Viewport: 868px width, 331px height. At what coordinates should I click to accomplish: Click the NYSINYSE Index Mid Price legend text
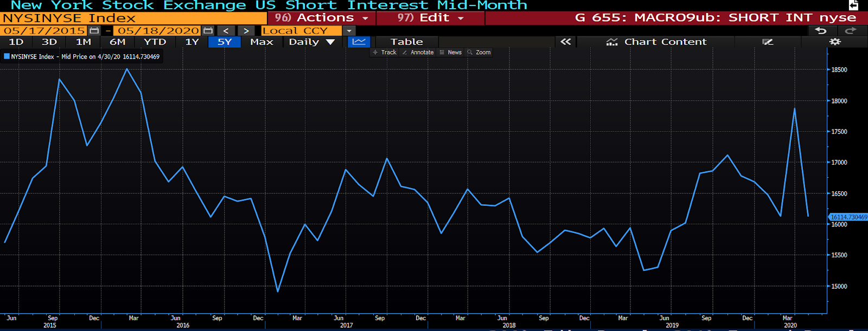pyautogui.click(x=85, y=56)
